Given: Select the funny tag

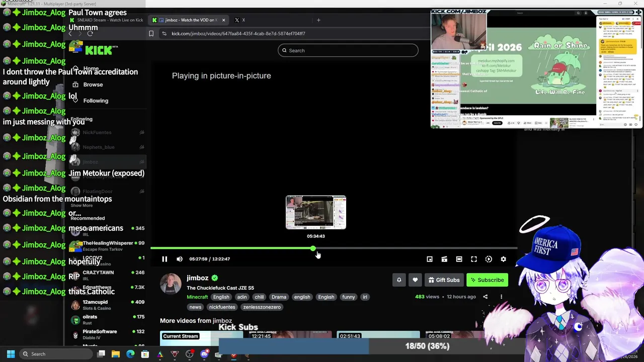Looking at the screenshot, I should (x=349, y=297).
